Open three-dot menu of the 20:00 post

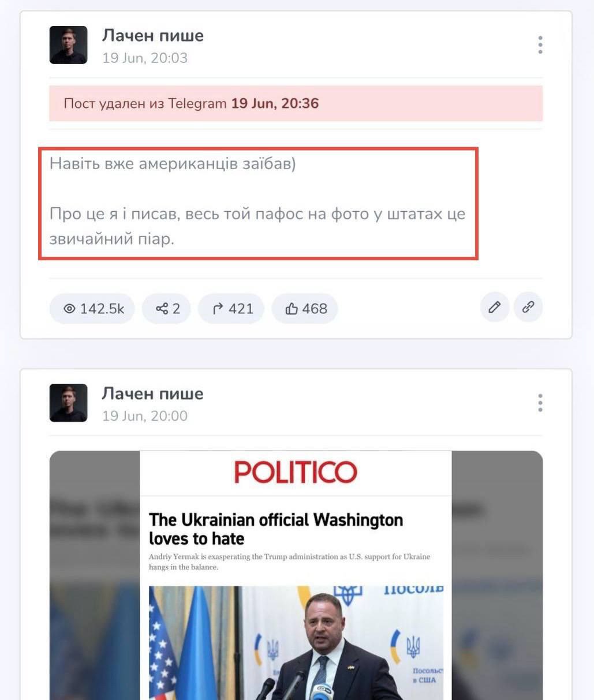[540, 403]
